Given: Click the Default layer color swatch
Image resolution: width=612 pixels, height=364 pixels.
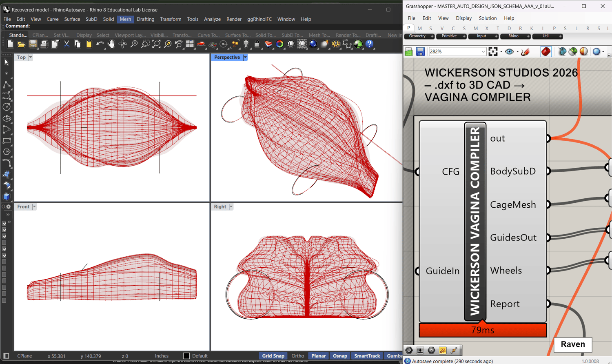Looking at the screenshot, I should [x=186, y=356].
